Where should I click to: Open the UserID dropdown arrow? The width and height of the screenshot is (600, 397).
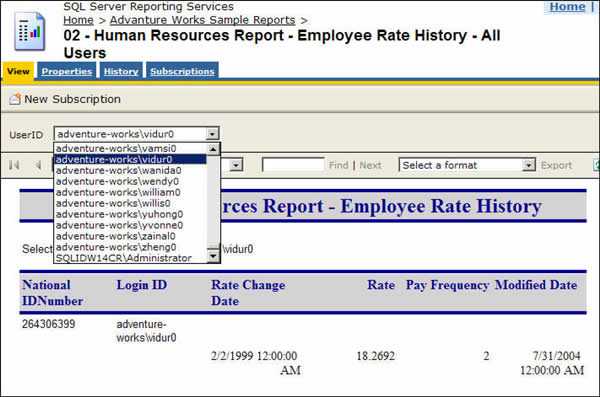click(x=212, y=134)
